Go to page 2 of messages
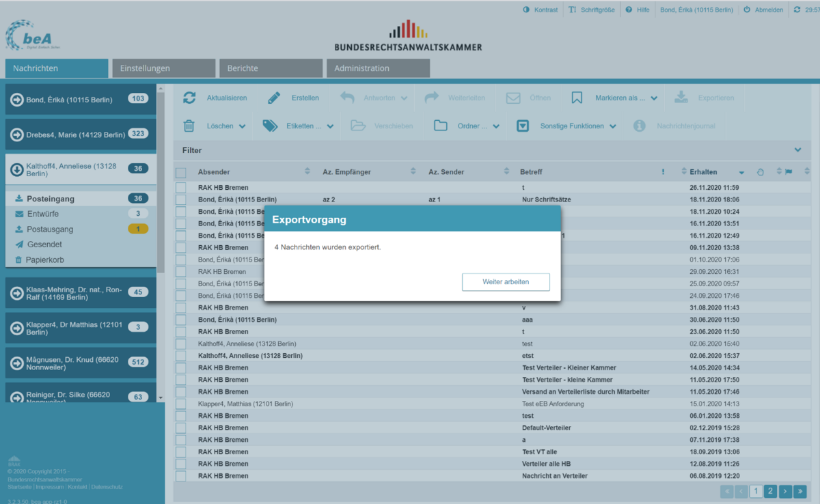Viewport: 820px width, 504px height. [770, 491]
